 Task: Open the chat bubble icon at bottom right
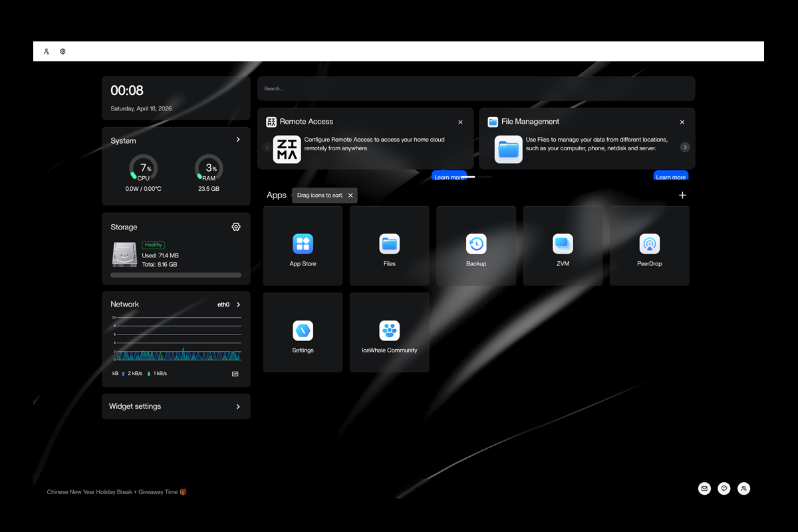click(x=724, y=489)
